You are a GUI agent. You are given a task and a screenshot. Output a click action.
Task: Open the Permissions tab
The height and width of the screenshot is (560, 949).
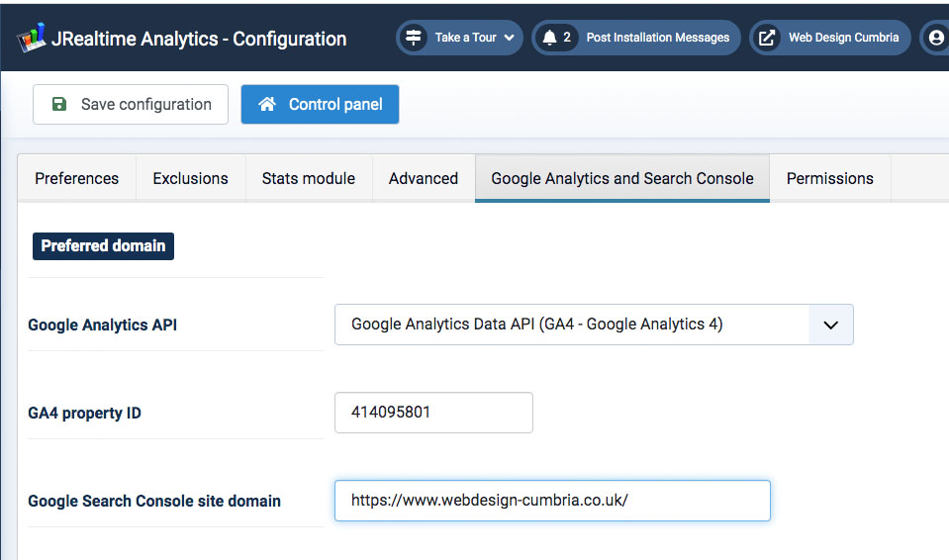click(x=829, y=178)
